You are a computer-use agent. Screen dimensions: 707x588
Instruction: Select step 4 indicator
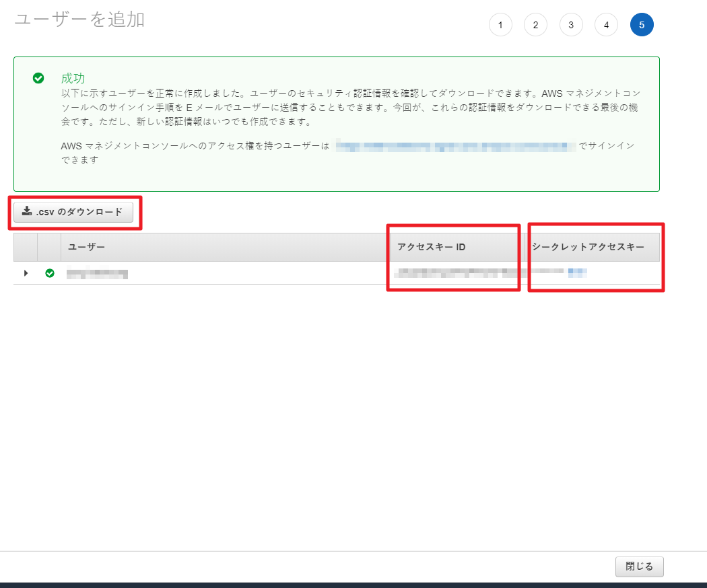point(606,25)
